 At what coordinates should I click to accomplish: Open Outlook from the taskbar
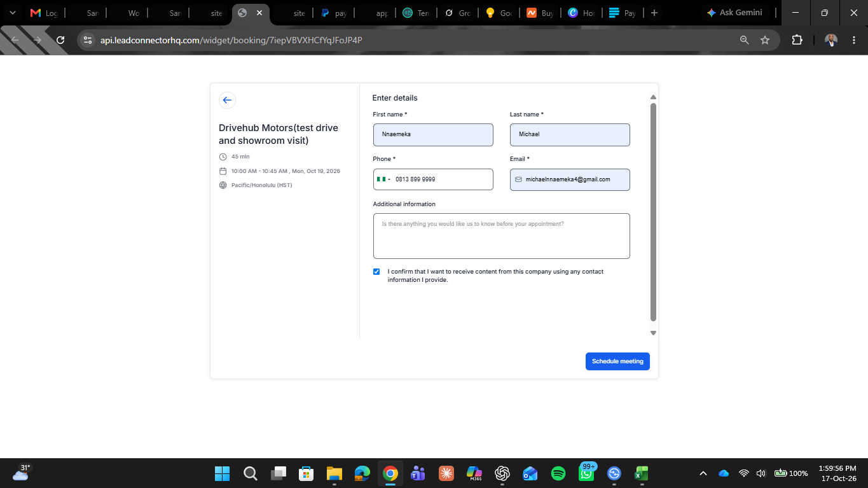point(530,473)
